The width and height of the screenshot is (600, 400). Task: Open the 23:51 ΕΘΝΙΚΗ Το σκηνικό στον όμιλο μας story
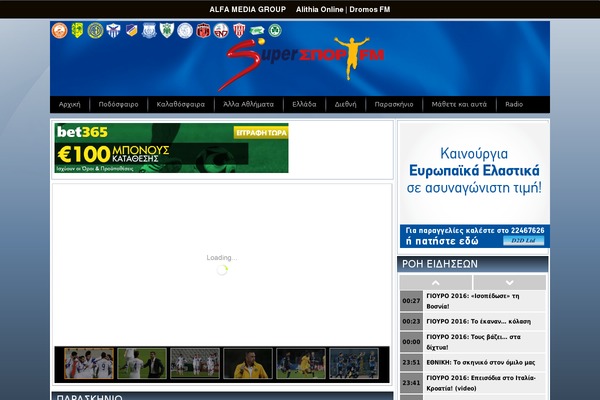click(x=473, y=362)
